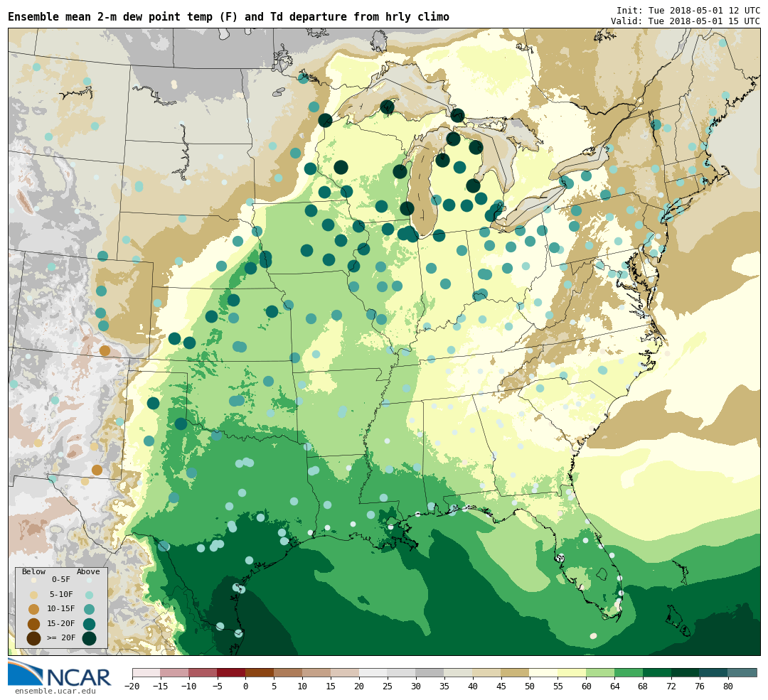Viewport: 768px width, 700px height.
Task: Click the 35 colorbar tick label
Action: click(x=444, y=686)
